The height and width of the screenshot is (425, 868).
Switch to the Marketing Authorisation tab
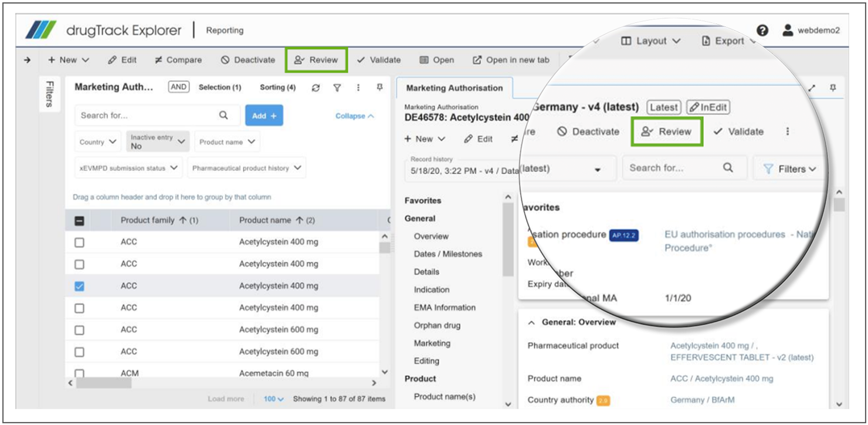[455, 88]
